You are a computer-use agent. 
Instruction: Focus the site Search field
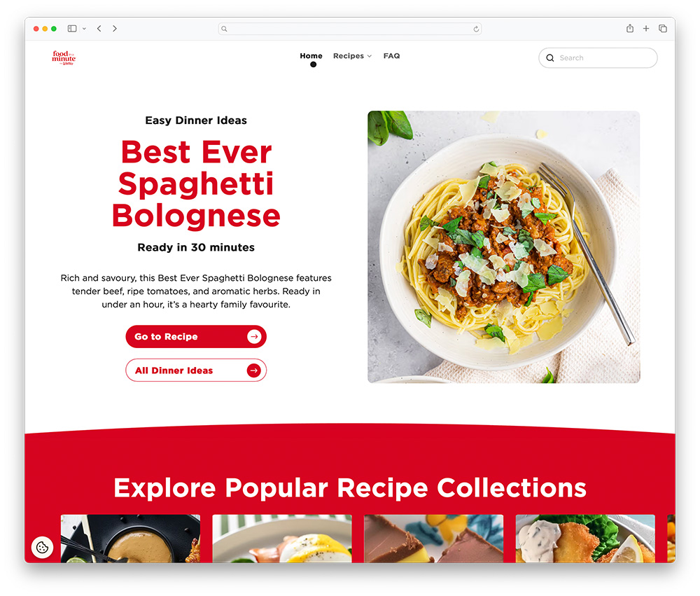click(x=598, y=57)
